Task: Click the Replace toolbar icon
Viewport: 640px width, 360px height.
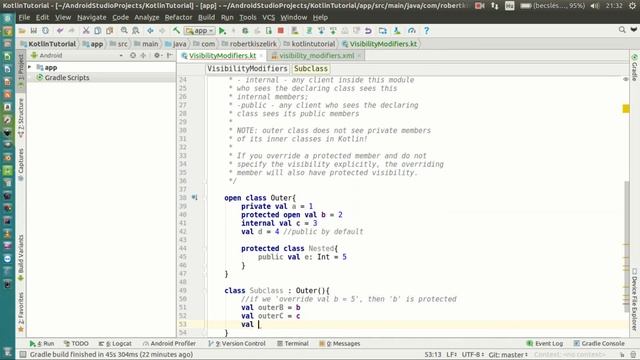Action: point(136,31)
